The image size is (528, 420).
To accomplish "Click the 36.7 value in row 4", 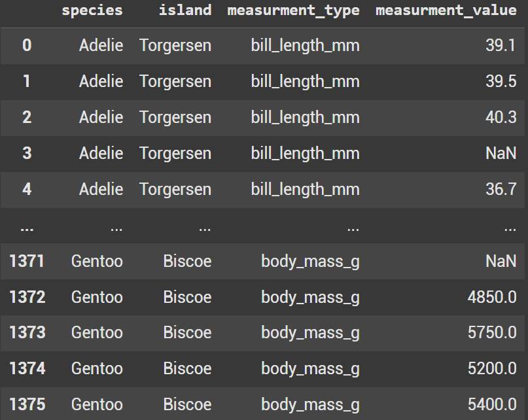I will (x=501, y=189).
